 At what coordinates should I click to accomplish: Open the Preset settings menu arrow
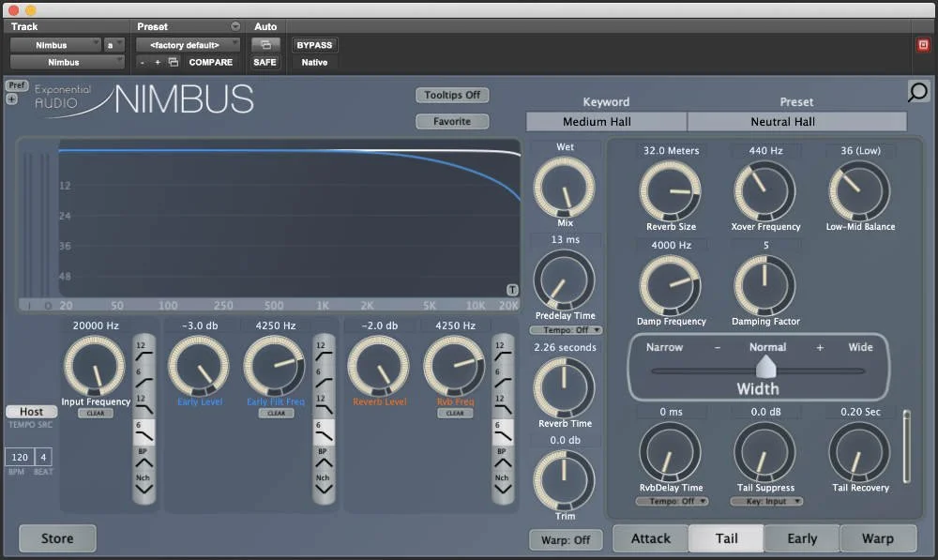[x=235, y=26]
